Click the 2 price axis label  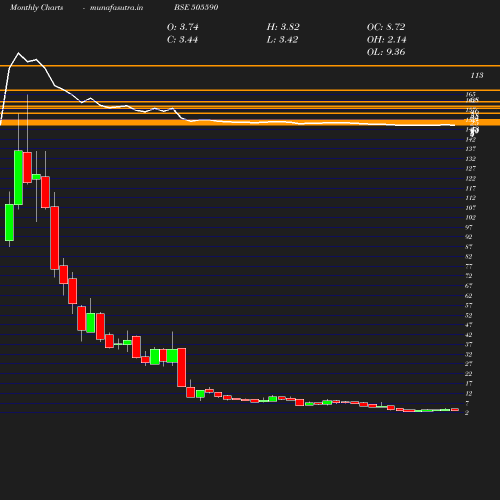(467, 413)
